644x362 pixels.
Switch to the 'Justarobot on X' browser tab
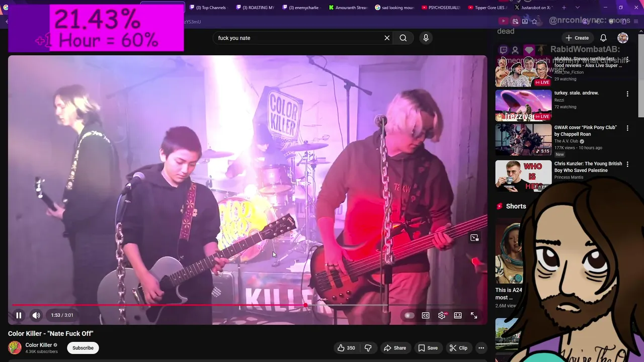[533, 8]
